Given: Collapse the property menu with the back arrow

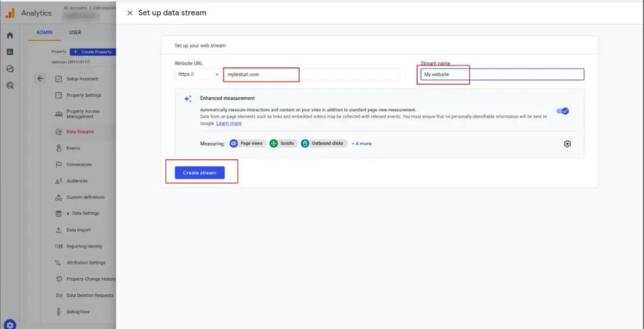Looking at the screenshot, I should click(40, 78).
